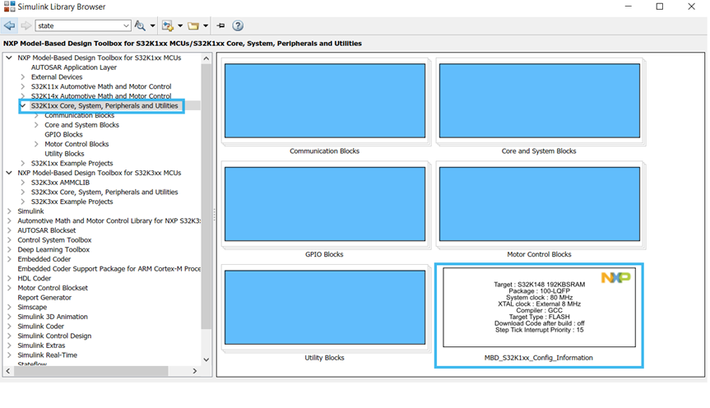Select AUTOSAR Application Layer in tree
Image resolution: width=710 pixels, height=408 pixels.
point(74,67)
